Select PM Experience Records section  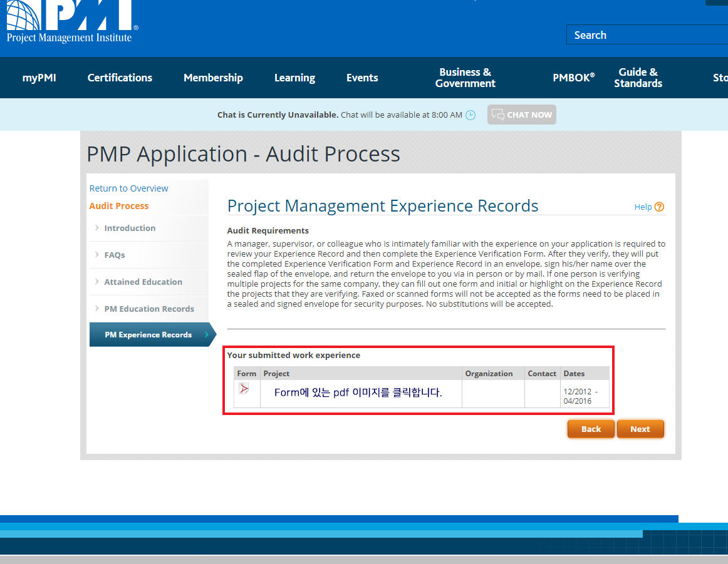click(148, 335)
